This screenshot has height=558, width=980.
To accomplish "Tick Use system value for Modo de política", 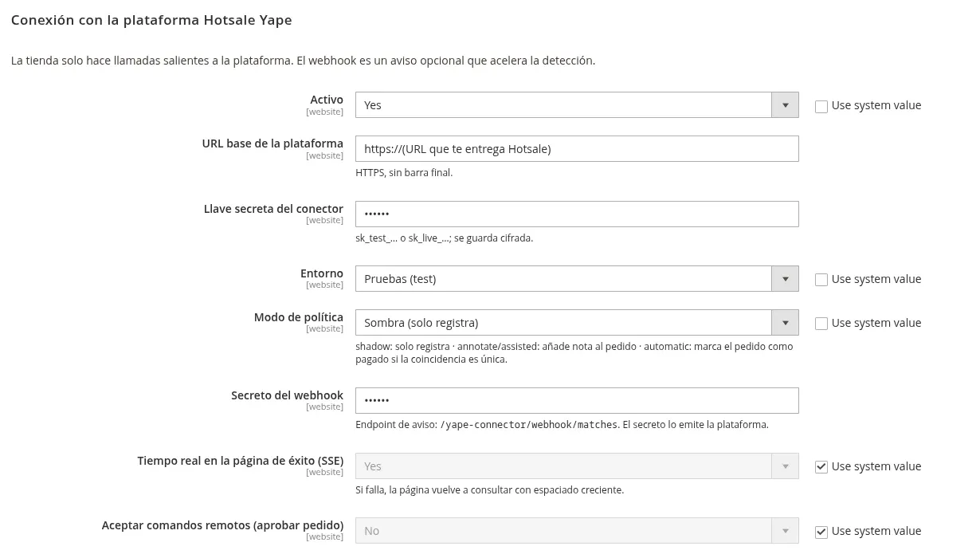I will tap(821, 324).
